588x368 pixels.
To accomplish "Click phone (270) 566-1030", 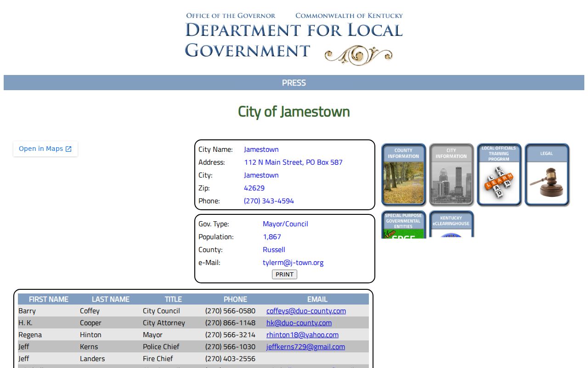I will pos(230,347).
